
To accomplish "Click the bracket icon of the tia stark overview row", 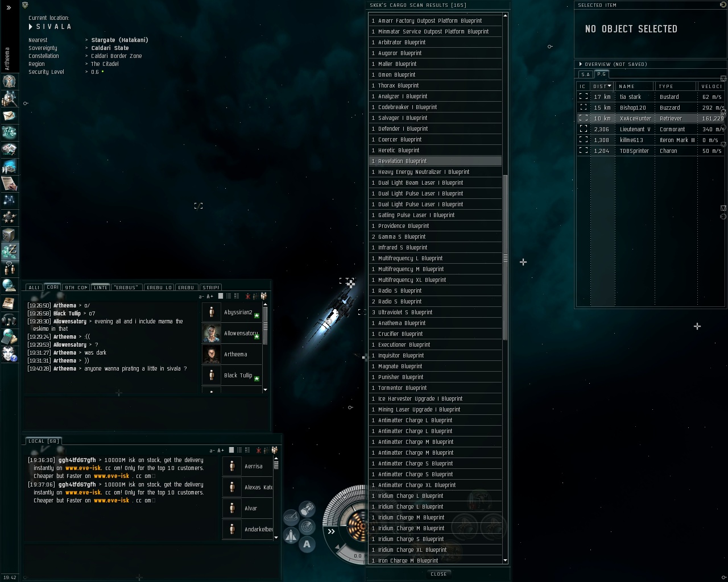I will click(x=584, y=97).
